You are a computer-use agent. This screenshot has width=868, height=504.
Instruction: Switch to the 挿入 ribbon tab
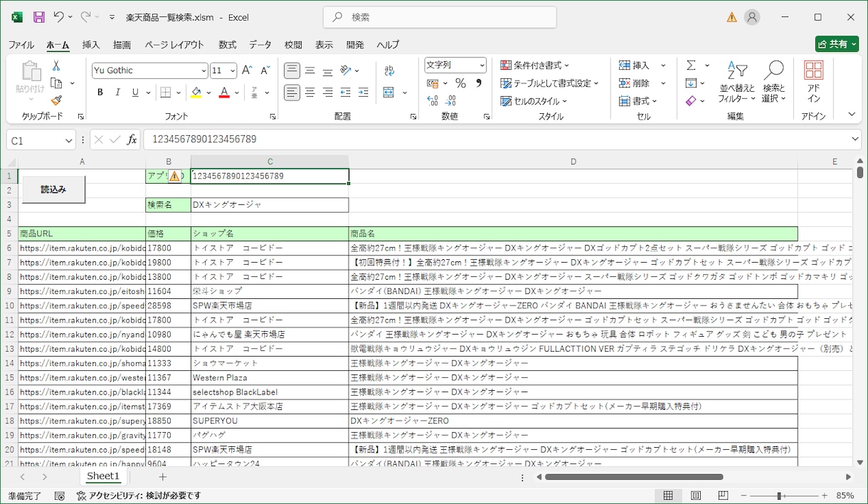(x=91, y=45)
